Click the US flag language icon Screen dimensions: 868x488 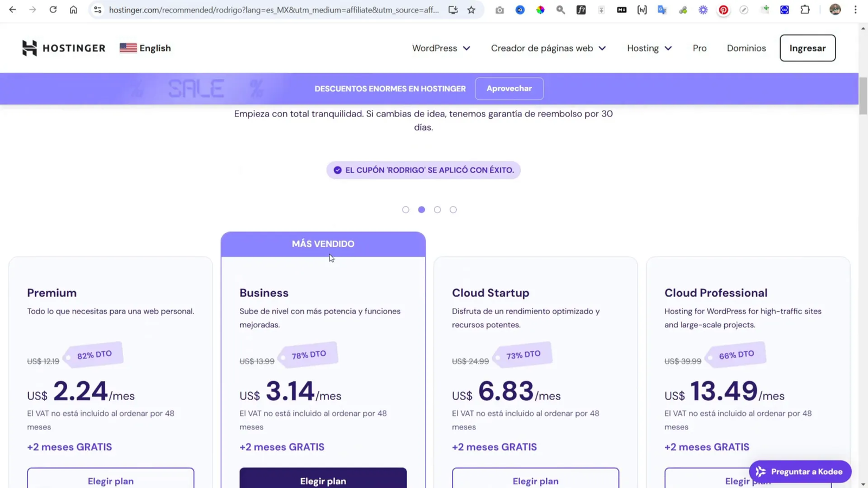click(127, 48)
